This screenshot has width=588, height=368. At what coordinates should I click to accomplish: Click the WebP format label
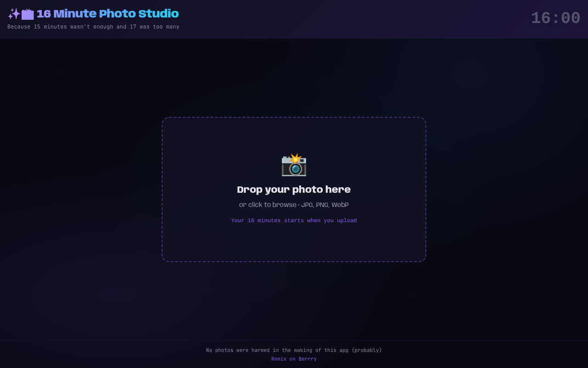pyautogui.click(x=340, y=205)
